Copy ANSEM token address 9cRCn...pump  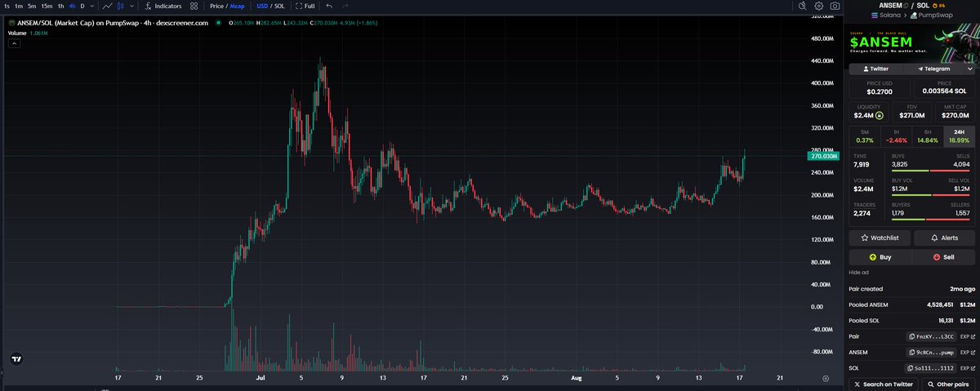tap(932, 353)
